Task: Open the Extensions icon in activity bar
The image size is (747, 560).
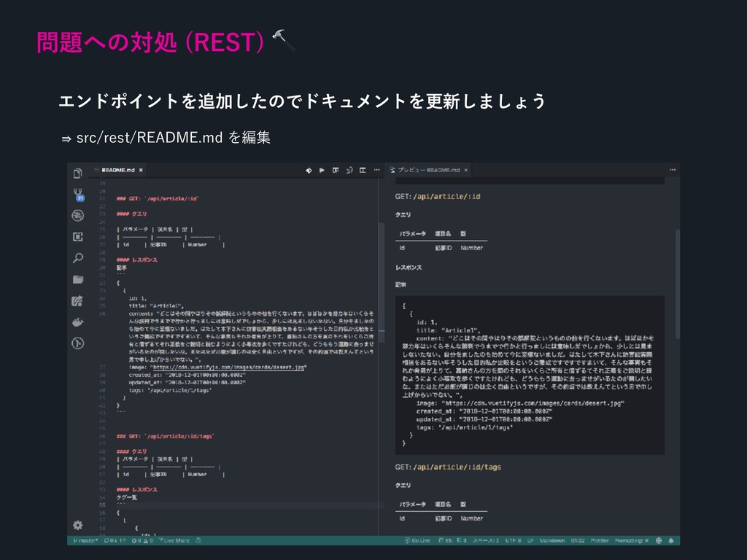Action: pos(77,237)
